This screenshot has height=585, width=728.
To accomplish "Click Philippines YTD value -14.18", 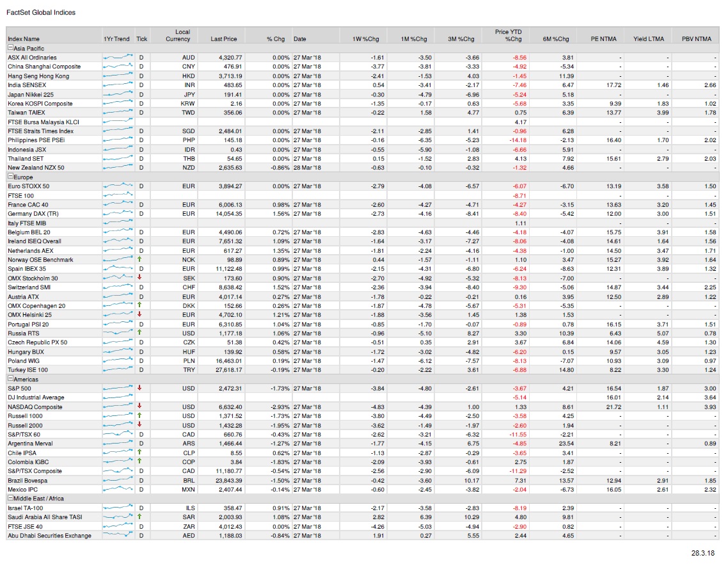I will [518, 140].
